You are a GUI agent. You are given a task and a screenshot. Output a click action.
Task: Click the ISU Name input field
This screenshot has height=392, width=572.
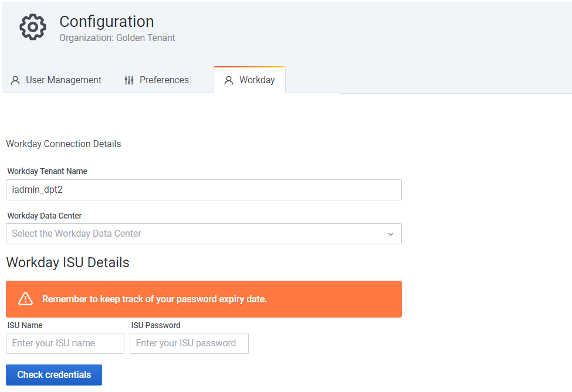pyautogui.click(x=65, y=343)
